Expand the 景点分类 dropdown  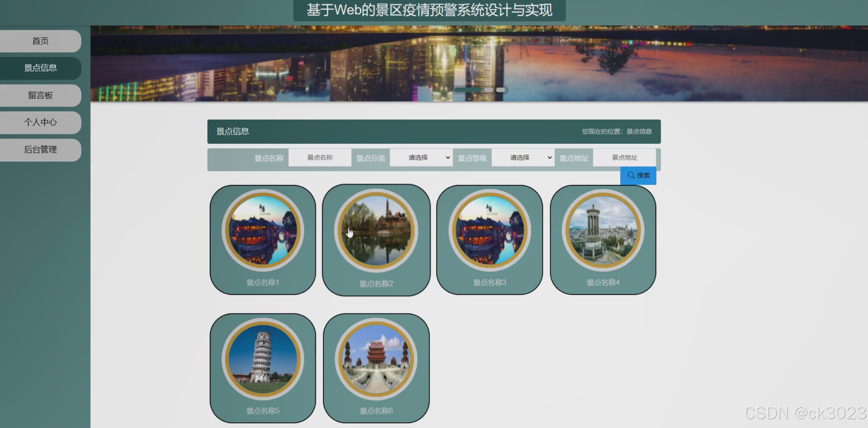point(421,158)
